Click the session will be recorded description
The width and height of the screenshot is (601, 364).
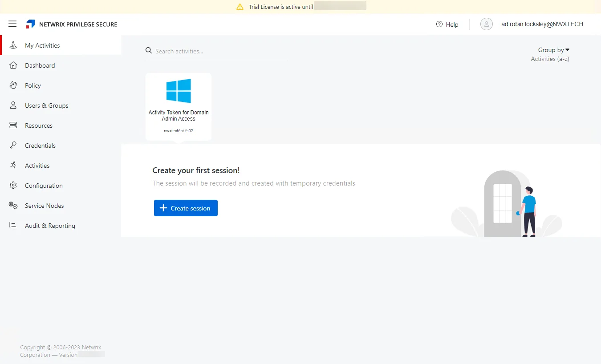click(254, 183)
